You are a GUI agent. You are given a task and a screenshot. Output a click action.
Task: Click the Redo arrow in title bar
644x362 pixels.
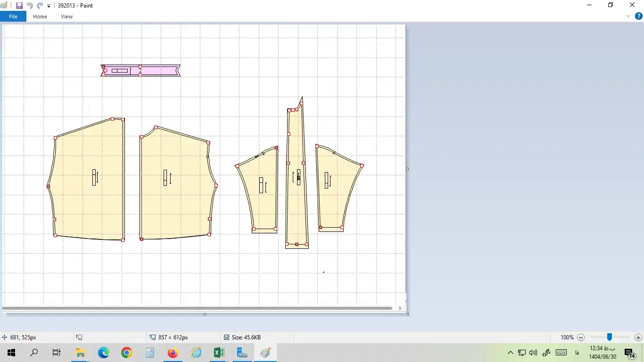click(x=40, y=6)
